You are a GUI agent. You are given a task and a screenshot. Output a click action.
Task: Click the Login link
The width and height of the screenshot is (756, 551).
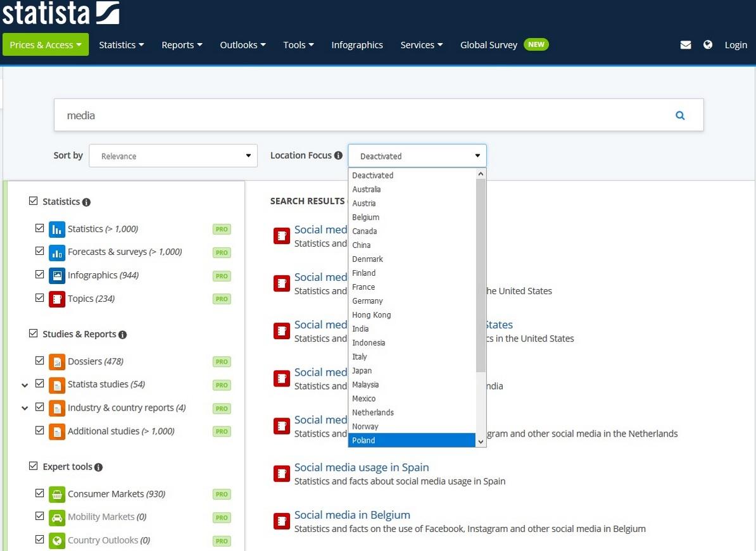click(x=736, y=45)
